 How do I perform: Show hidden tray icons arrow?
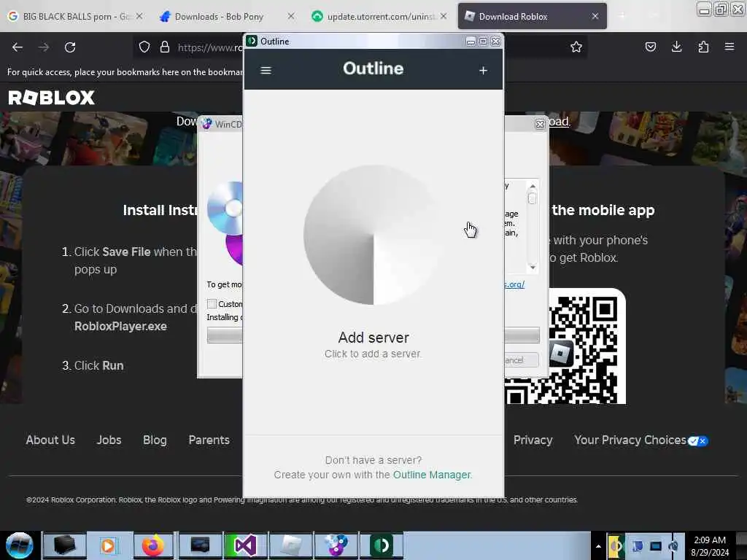(x=598, y=546)
